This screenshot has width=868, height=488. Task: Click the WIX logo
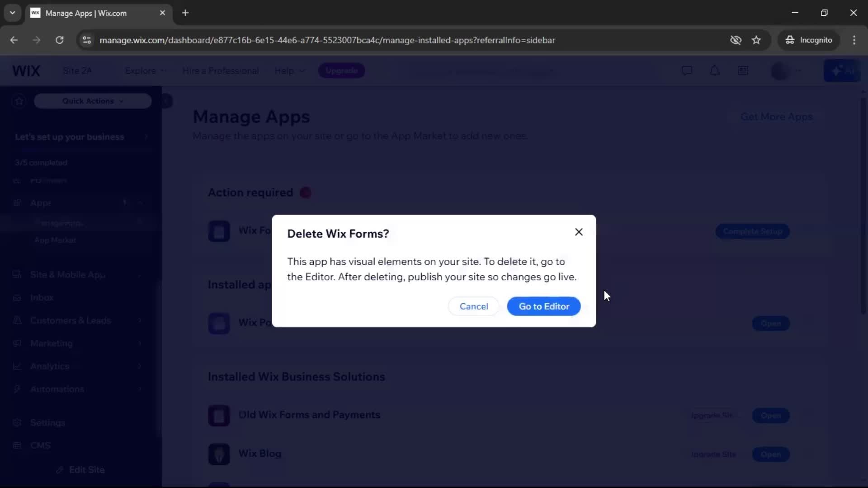pos(26,71)
